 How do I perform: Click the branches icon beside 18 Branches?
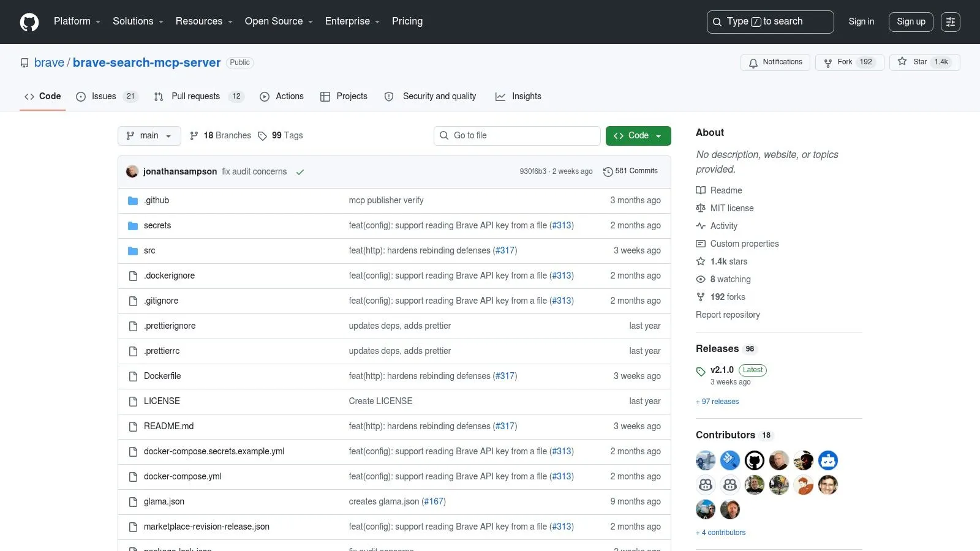click(194, 136)
